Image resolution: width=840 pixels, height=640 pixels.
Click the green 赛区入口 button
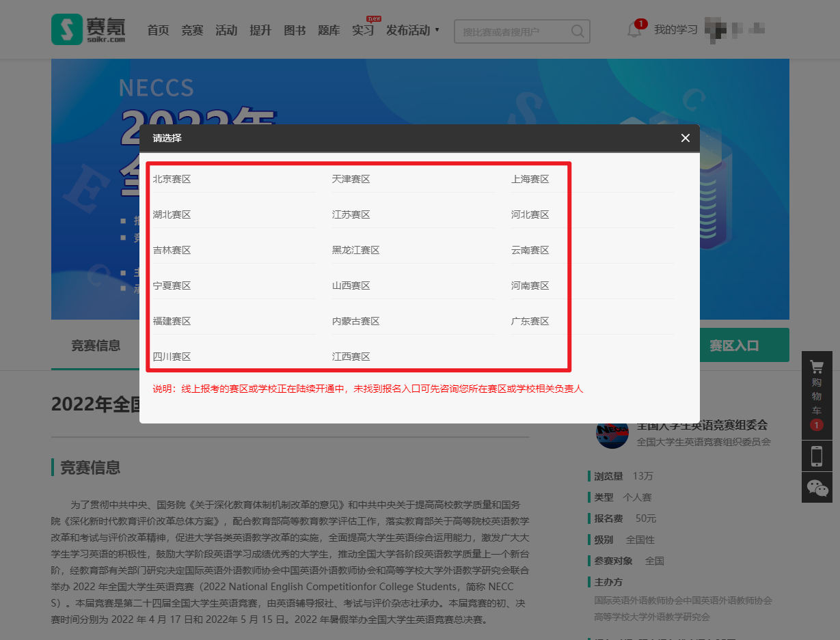click(733, 346)
